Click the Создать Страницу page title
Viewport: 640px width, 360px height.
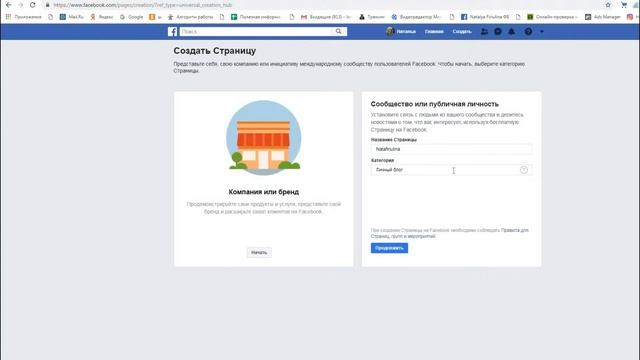click(215, 51)
